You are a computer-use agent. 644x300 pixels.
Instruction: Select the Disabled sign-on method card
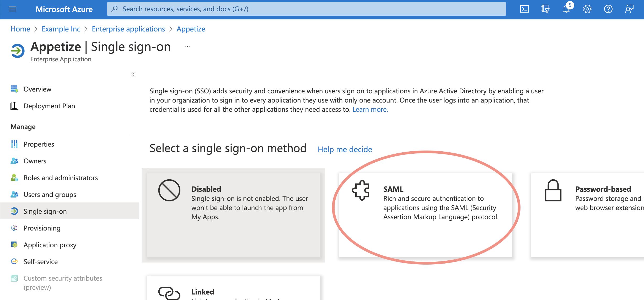(x=233, y=215)
